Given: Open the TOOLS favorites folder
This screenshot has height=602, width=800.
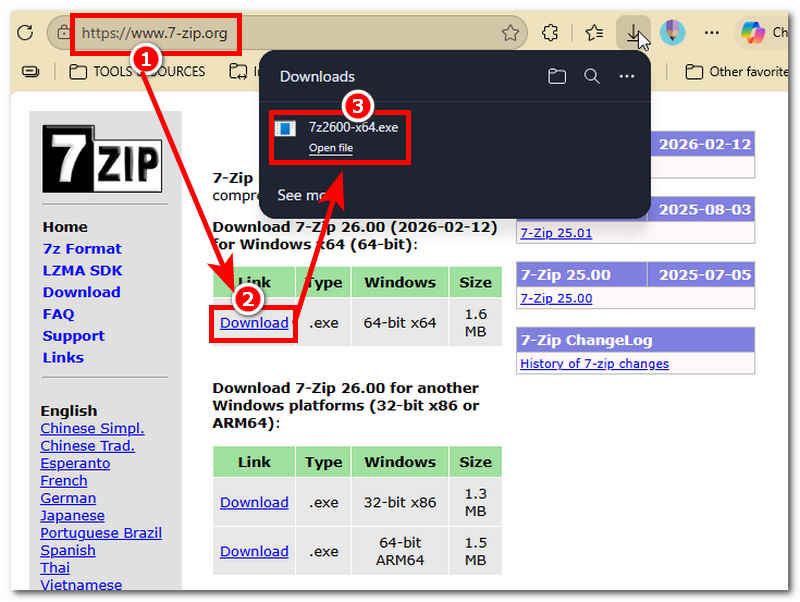Looking at the screenshot, I should click(x=101, y=71).
